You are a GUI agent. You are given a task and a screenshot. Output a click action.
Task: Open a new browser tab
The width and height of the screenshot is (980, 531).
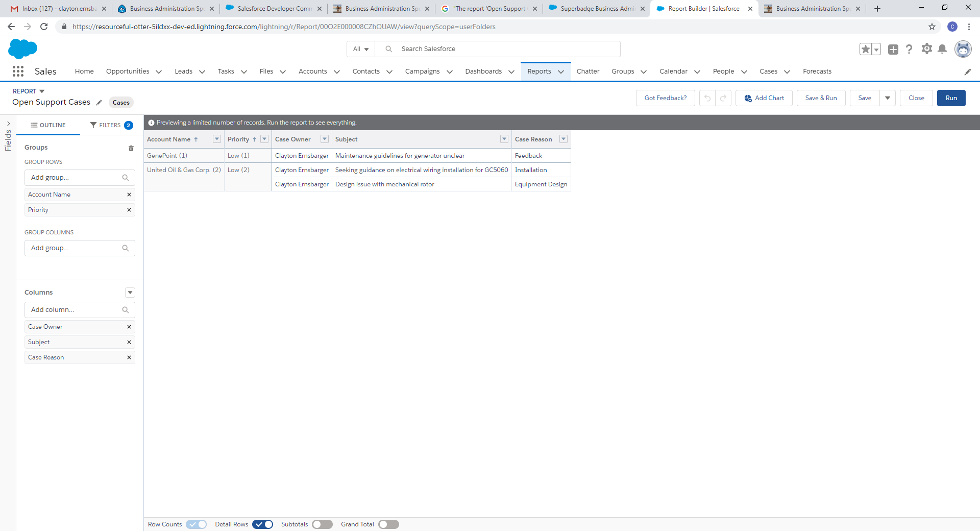[877, 9]
